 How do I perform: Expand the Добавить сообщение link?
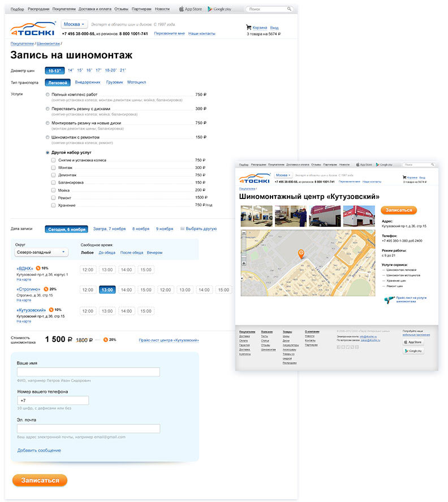click(x=39, y=451)
